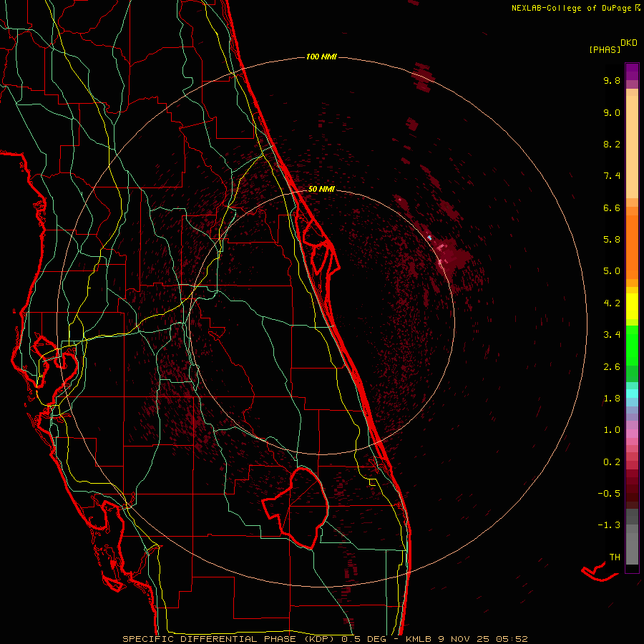Image resolution: width=644 pixels, height=644 pixels.
Task: Click the '0.5 DEG' elevation text in the caption
Action: pos(364,639)
